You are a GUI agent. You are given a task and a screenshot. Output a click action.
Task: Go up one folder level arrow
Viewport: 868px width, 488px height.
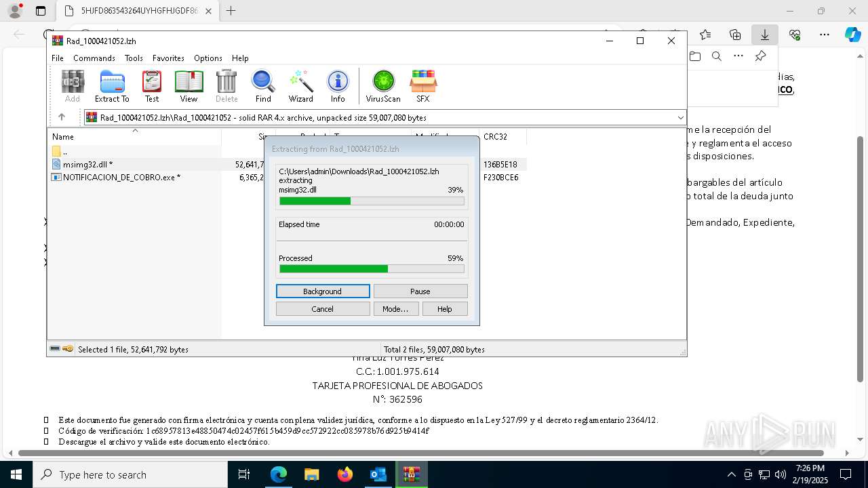[62, 117]
